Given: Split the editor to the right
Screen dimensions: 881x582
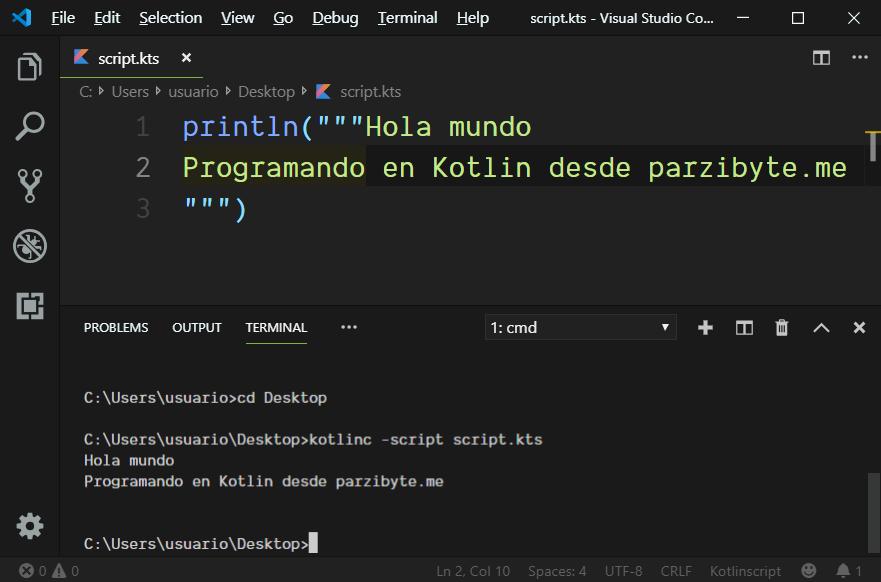Looking at the screenshot, I should [821, 58].
